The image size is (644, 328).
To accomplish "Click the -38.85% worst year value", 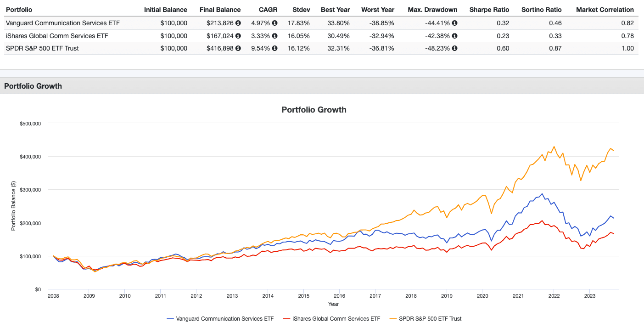I will tap(383, 23).
